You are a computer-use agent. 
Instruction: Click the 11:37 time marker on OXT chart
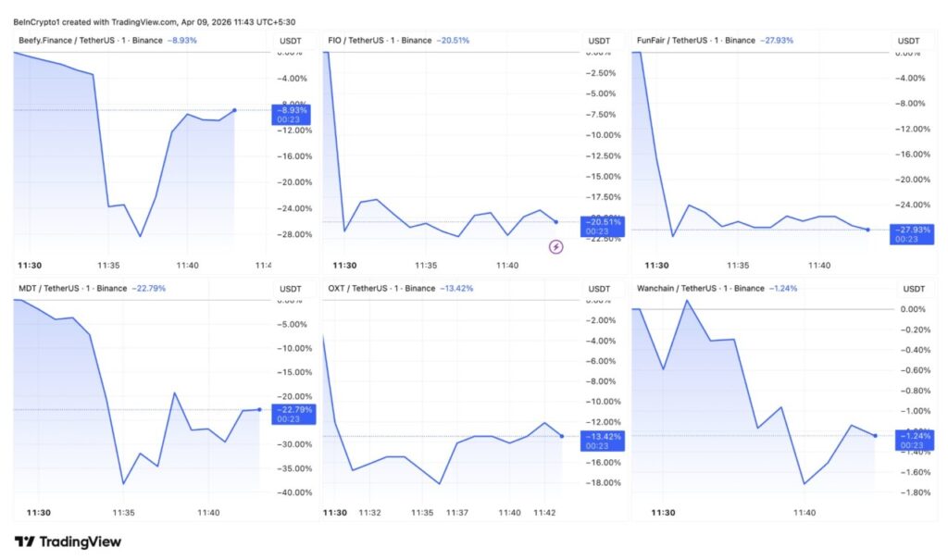[x=457, y=513]
